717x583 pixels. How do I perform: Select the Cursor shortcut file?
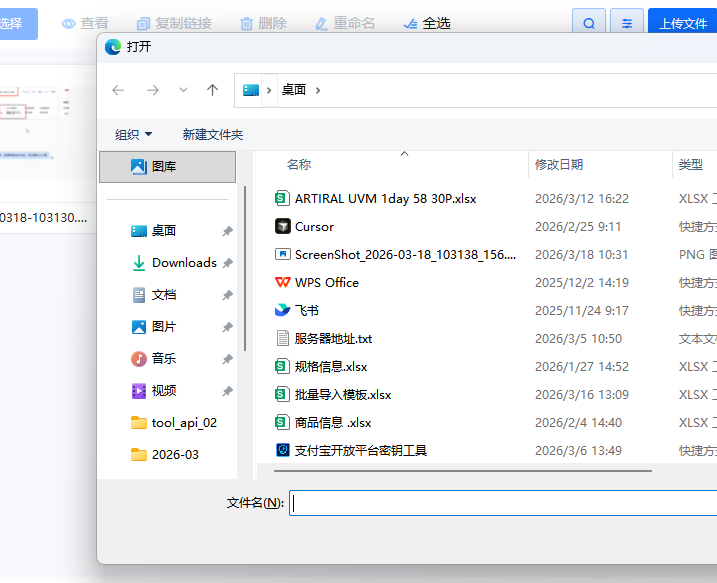click(x=314, y=227)
